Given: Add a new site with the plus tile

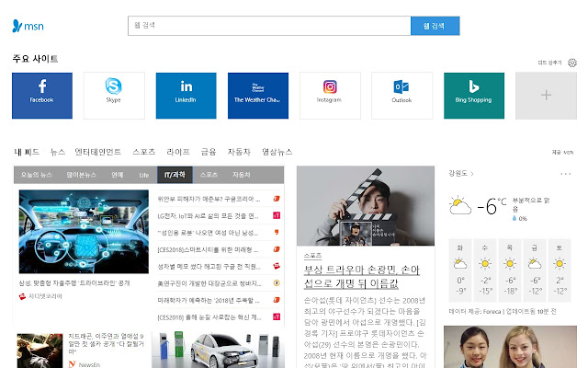Looking at the screenshot, I should [546, 96].
